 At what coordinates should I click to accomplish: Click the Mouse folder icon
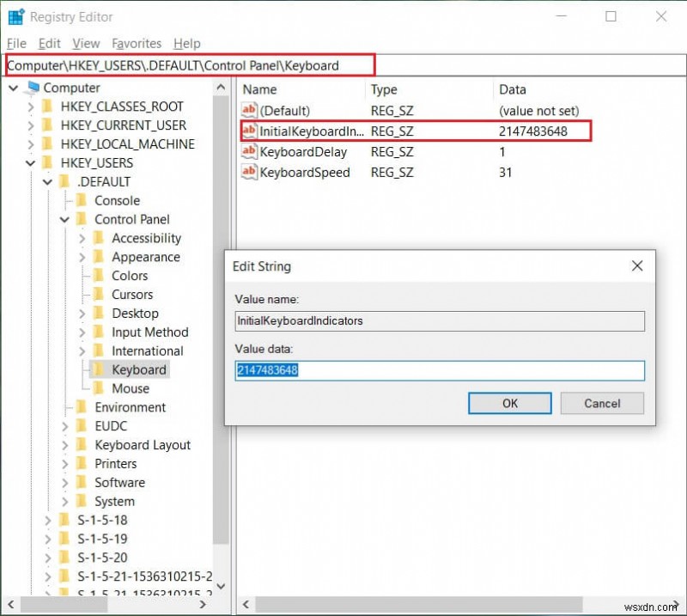[97, 388]
